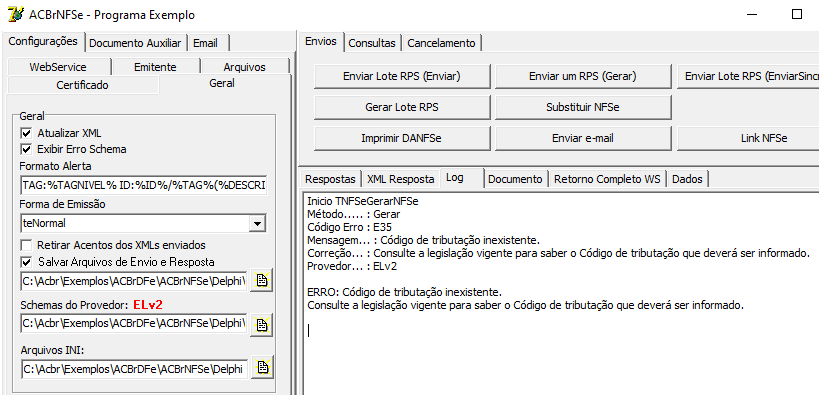Open Certificado settings tab
Screen dimensions: 819x395
[83, 85]
